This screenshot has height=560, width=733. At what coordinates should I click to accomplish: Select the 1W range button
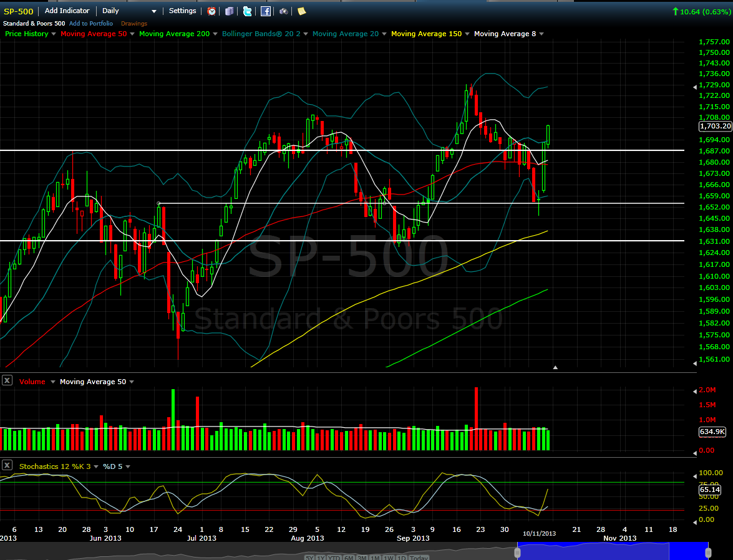[x=389, y=558]
